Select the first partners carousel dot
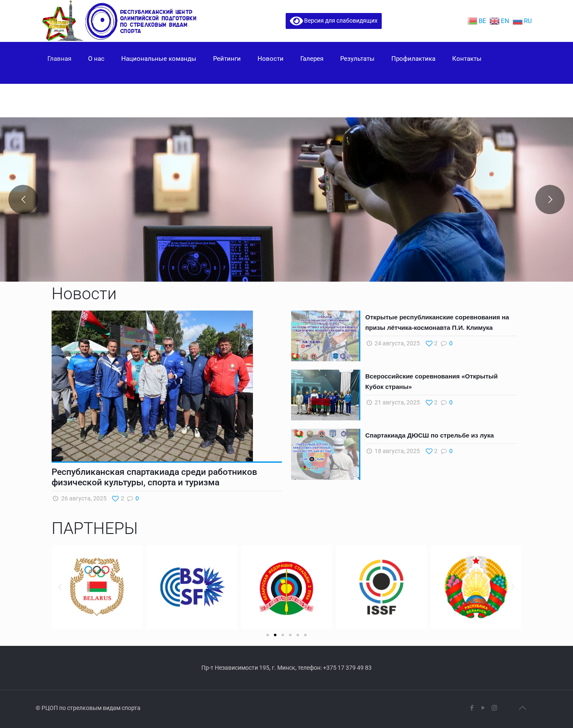Screen dimensions: 573x728 click(268, 635)
